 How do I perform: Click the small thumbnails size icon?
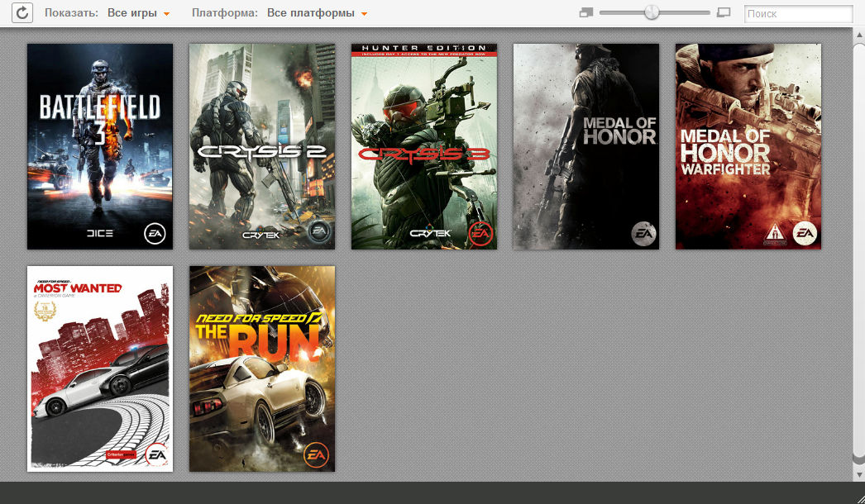coord(586,12)
